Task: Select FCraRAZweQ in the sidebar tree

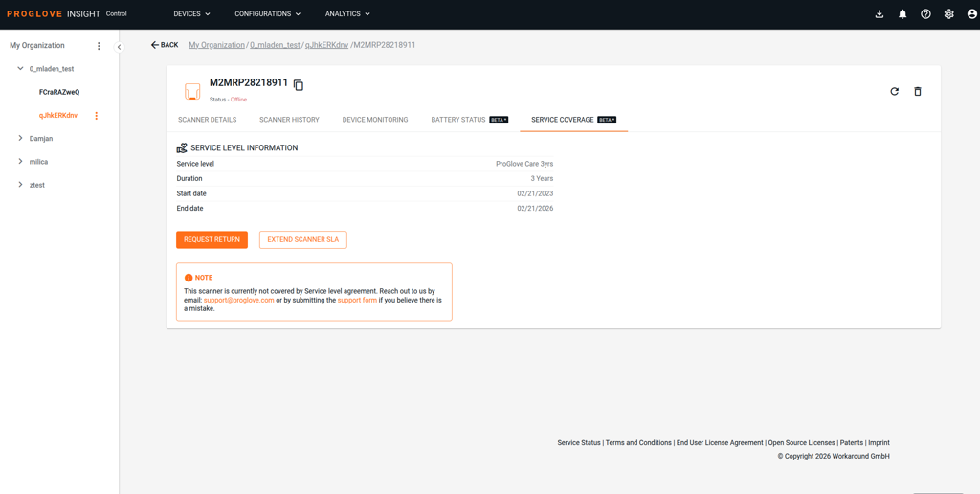Action: tap(59, 92)
